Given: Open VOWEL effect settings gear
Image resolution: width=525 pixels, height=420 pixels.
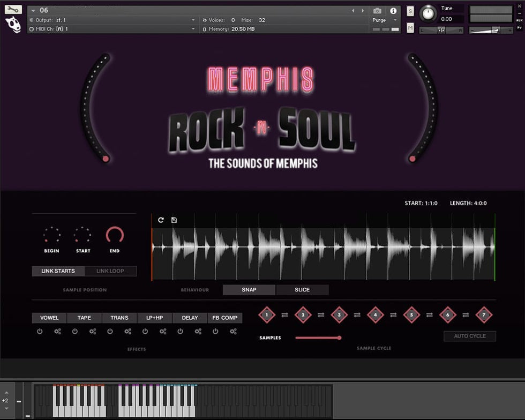Looking at the screenshot, I should pyautogui.click(x=58, y=332).
